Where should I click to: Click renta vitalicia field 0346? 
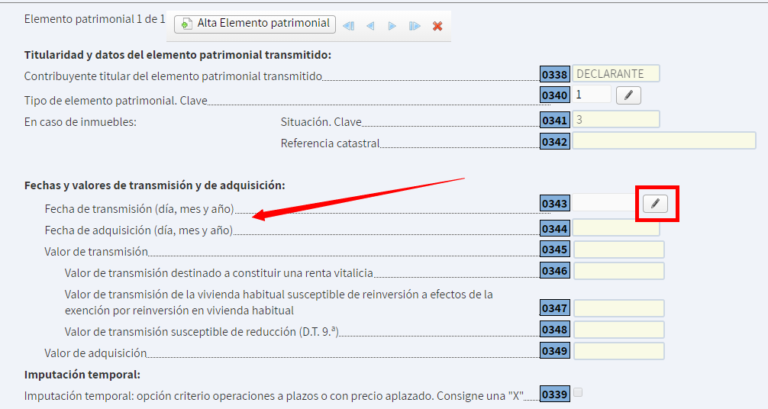click(x=619, y=271)
